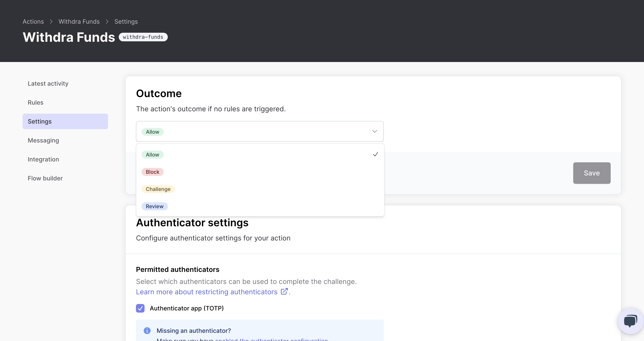Screen dimensions: 644x341
Task: Open the chat support bubble icon
Action: [630, 321]
